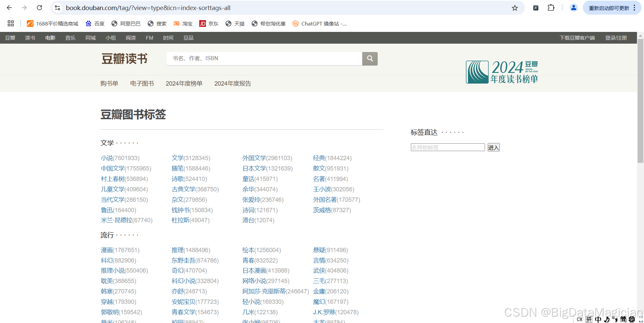Screen dimensions: 644x323
Task: Open the 阿加莎·克里斯蒂 tag link
Action: pos(264,291)
